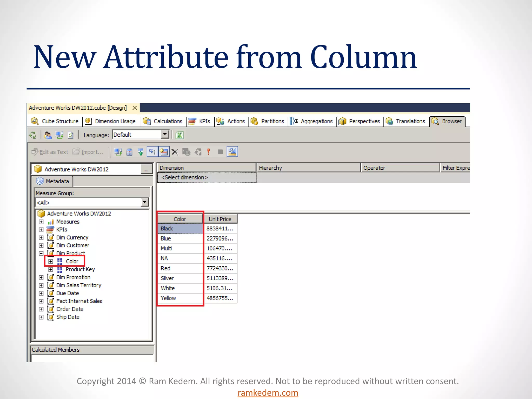Click the Analyze in Excel icon
The width and height of the screenshot is (532, 399).
[179, 135]
